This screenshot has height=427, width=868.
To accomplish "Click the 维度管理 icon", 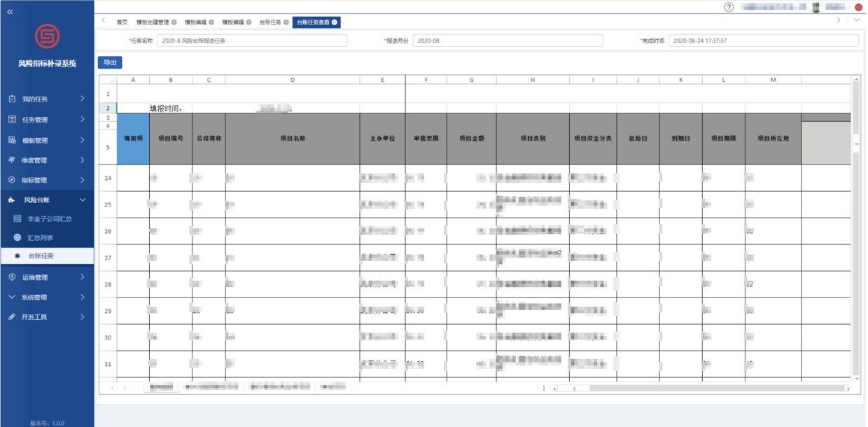I will click(12, 160).
